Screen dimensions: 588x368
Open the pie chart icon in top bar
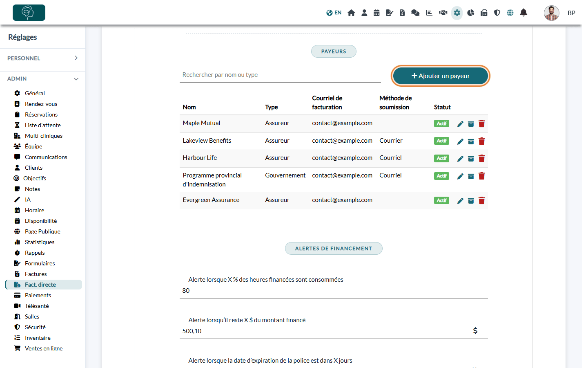[x=470, y=13]
